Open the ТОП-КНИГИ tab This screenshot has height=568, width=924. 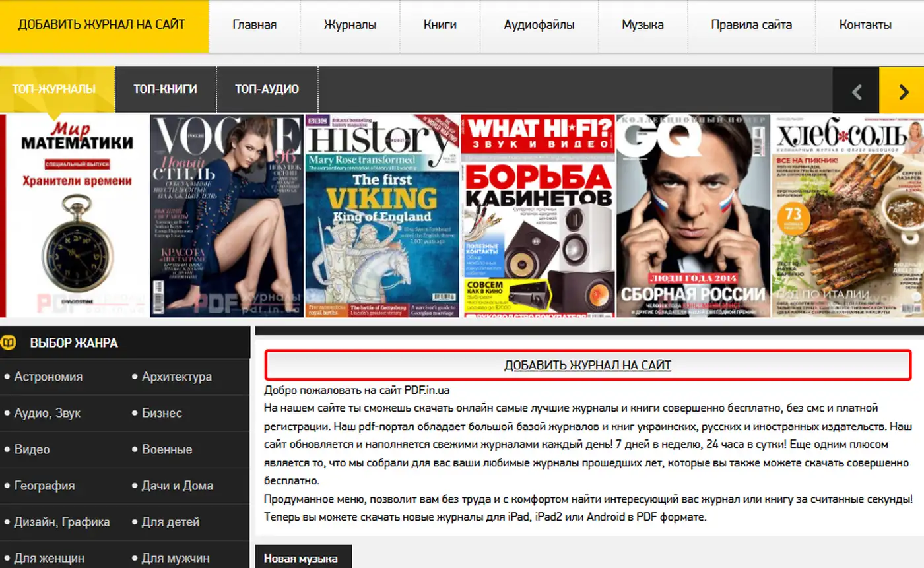(x=164, y=89)
